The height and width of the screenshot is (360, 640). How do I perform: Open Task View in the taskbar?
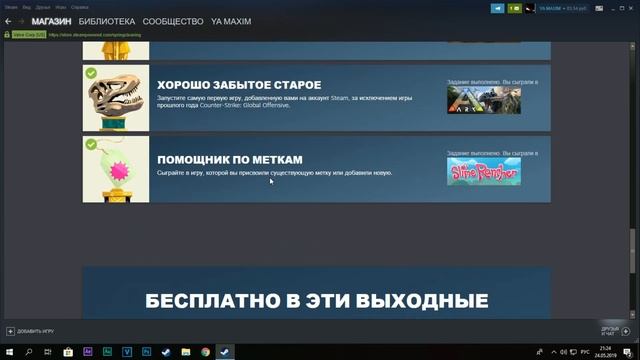point(48,352)
